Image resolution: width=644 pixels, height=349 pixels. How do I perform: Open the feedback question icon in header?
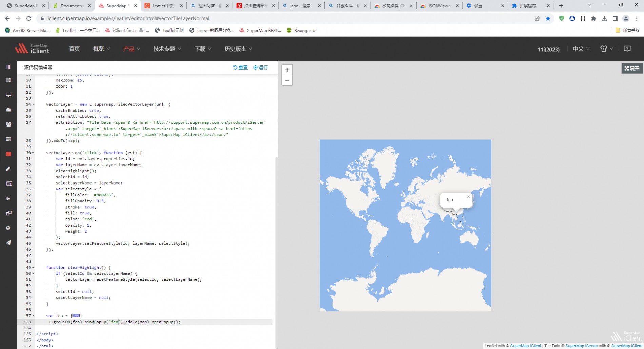(x=627, y=49)
